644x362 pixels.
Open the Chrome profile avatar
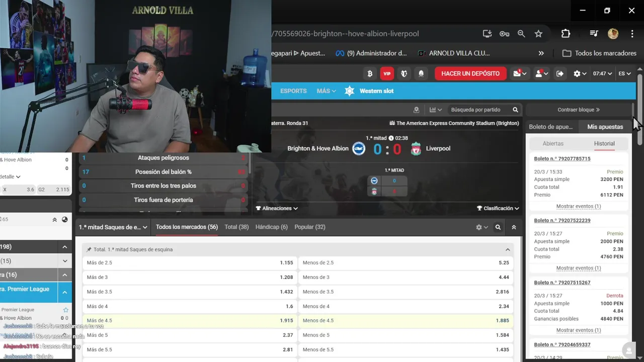(x=613, y=34)
